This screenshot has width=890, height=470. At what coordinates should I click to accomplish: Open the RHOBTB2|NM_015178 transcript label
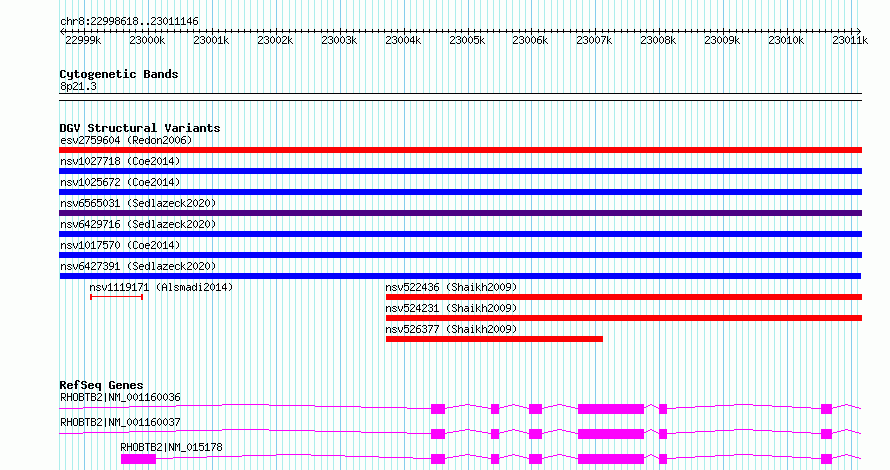171,447
